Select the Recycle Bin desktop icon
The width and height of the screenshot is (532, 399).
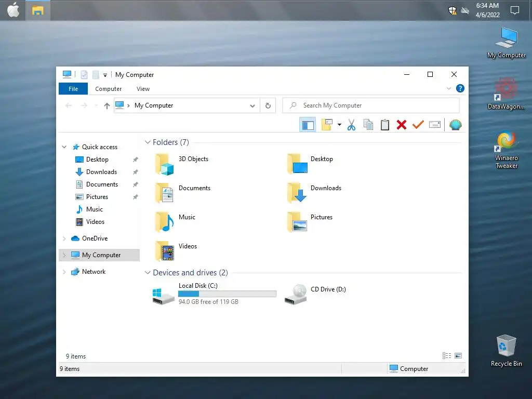(506, 351)
